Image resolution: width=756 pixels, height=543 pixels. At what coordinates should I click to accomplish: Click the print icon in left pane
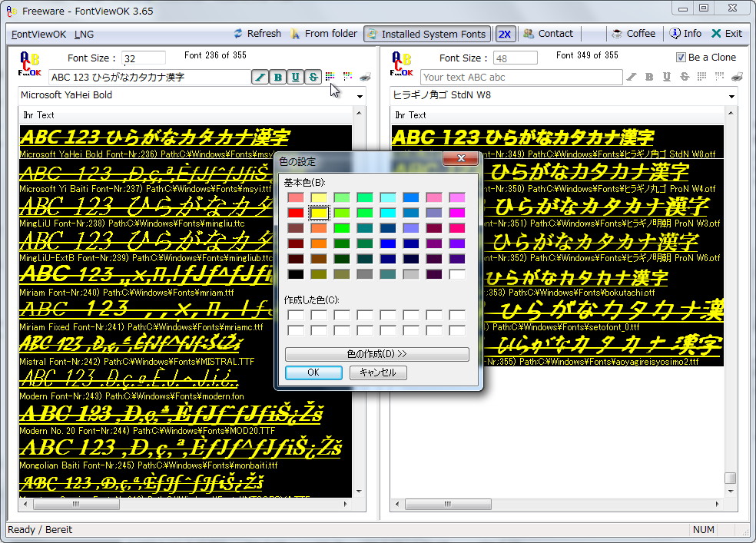pyautogui.click(x=366, y=77)
